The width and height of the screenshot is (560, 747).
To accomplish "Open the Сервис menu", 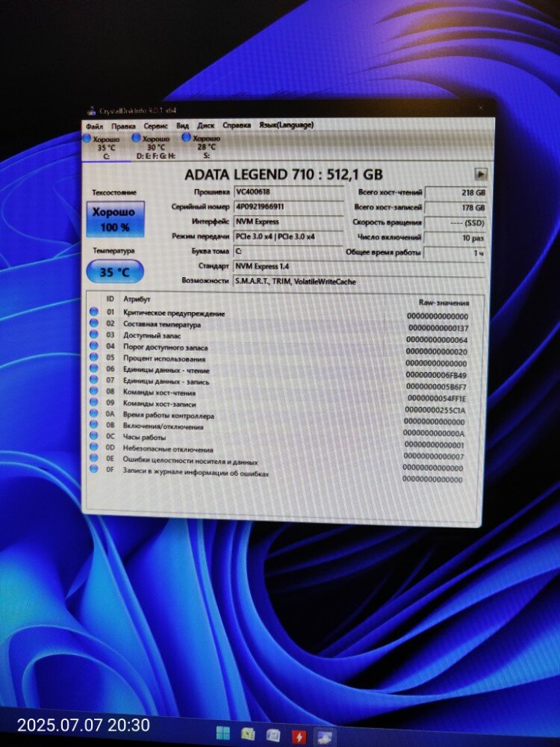I will 156,126.
